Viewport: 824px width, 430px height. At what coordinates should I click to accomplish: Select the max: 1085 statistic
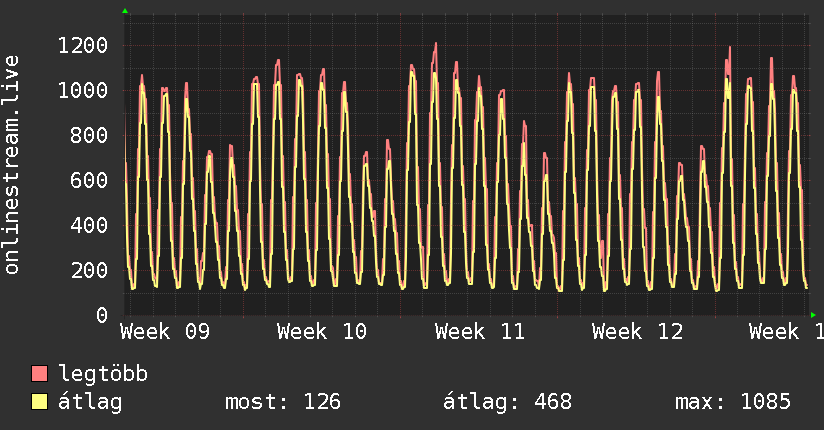click(733, 402)
